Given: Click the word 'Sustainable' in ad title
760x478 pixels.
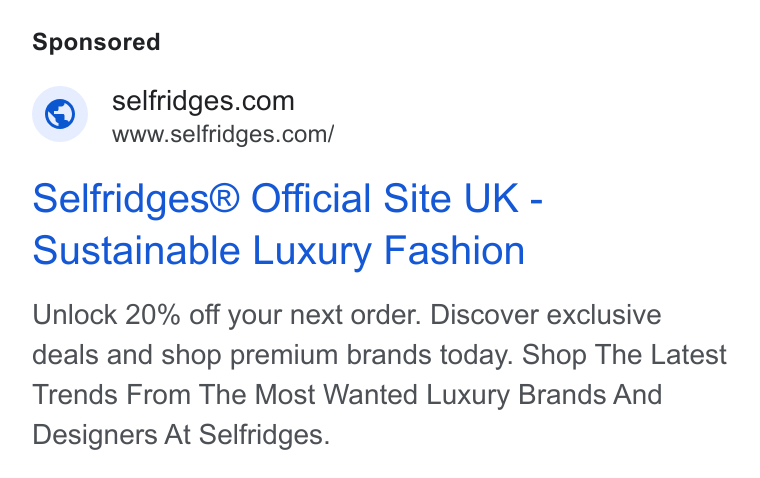Looking at the screenshot, I should click(x=136, y=251).
